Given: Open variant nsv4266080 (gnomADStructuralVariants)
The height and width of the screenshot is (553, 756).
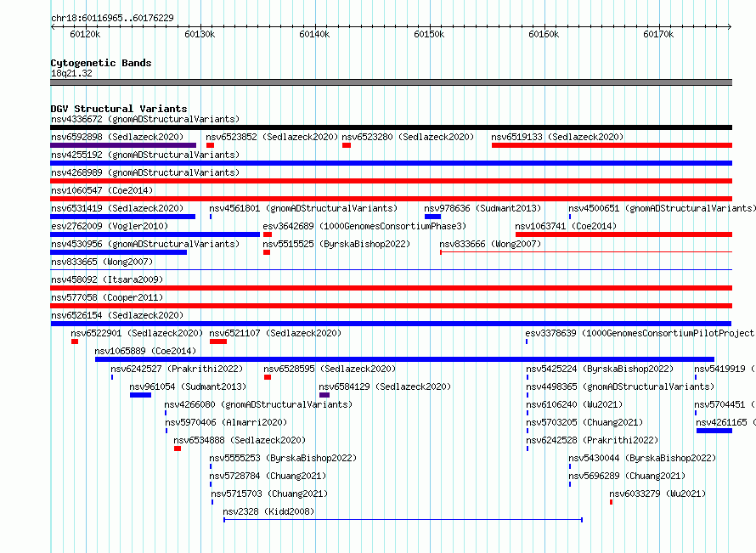Looking at the screenshot, I should pyautogui.click(x=258, y=404).
